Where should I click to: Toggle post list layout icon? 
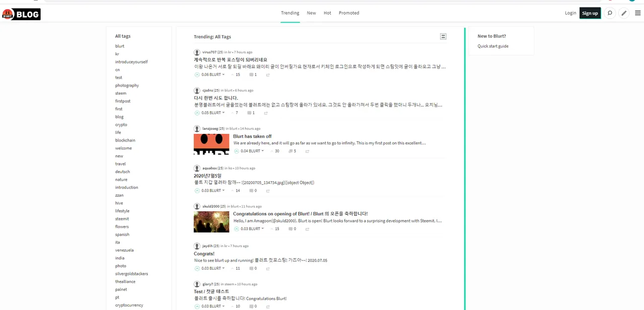[443, 36]
